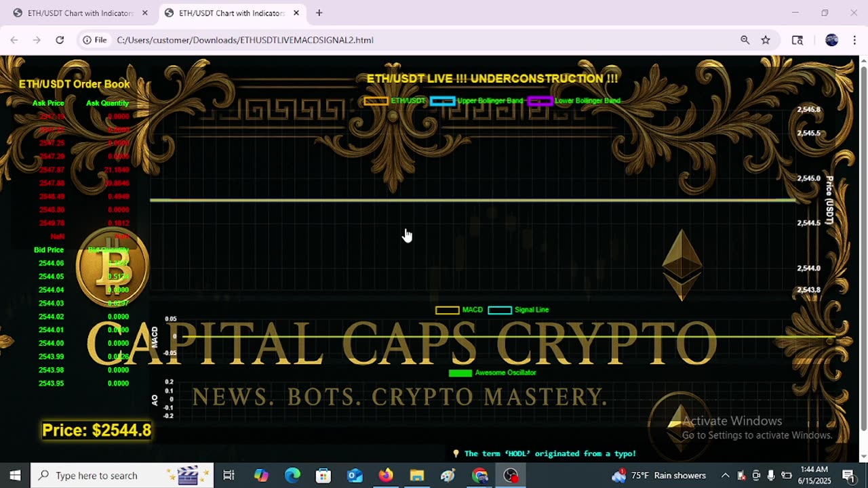The image size is (868, 488).
Task: Launch Copilot from the taskbar
Action: coord(261,475)
